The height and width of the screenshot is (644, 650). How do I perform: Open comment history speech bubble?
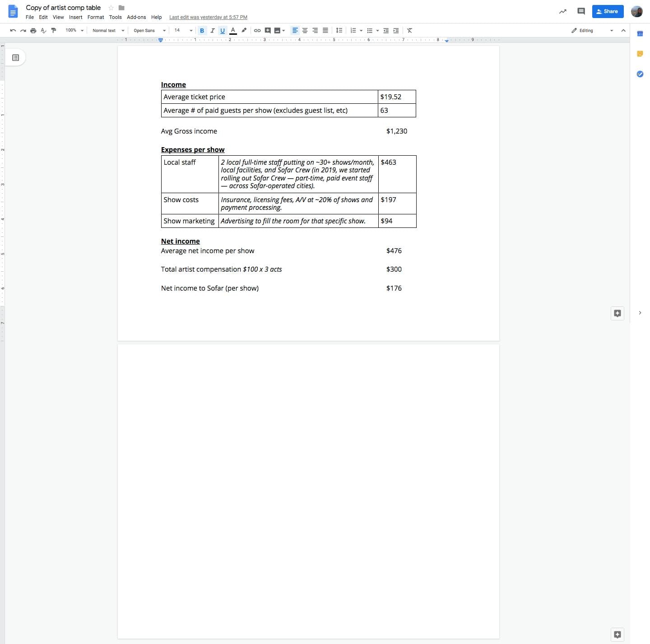[581, 12]
